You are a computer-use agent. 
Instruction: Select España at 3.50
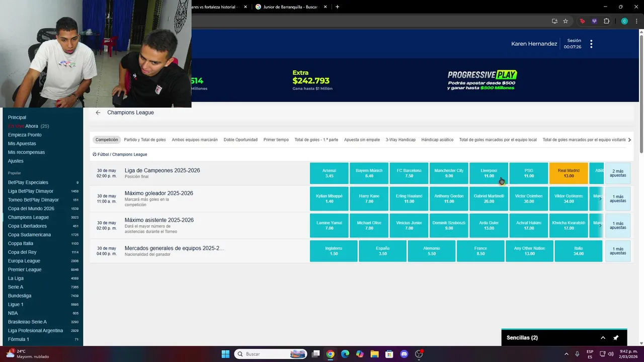coord(382,251)
